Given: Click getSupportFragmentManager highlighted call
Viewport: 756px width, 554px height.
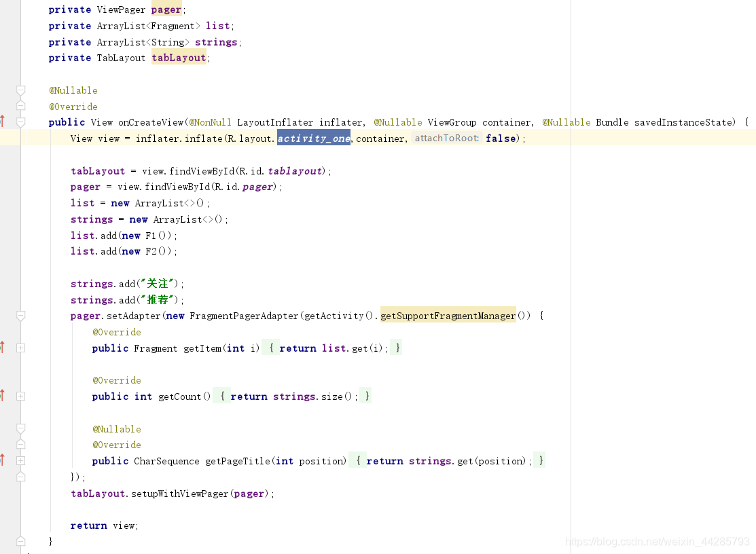Looking at the screenshot, I should 448,316.
